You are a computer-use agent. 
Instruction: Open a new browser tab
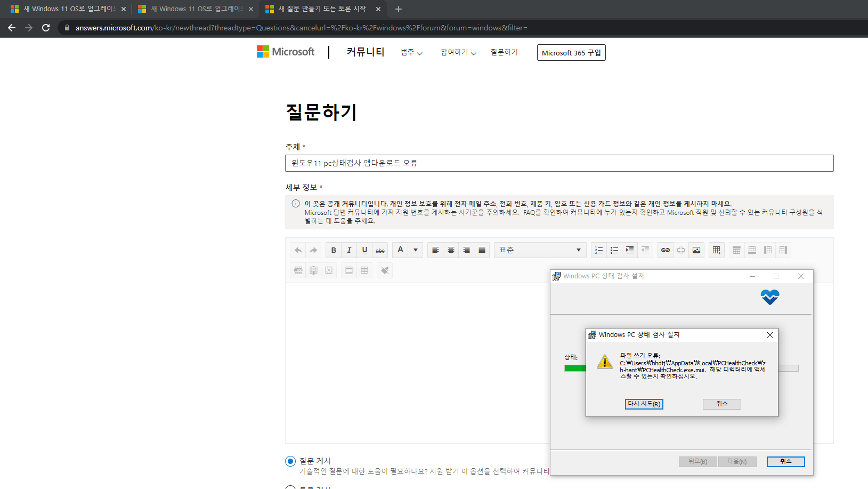coord(399,9)
